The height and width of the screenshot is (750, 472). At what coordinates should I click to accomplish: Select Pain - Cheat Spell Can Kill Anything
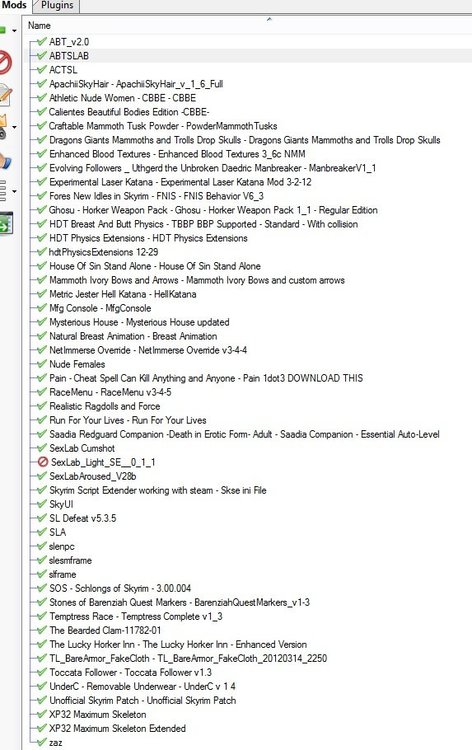click(x=206, y=378)
